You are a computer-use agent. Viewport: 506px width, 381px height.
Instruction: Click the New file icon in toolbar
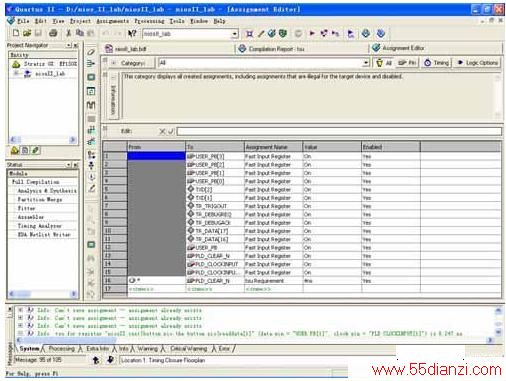[x=16, y=33]
